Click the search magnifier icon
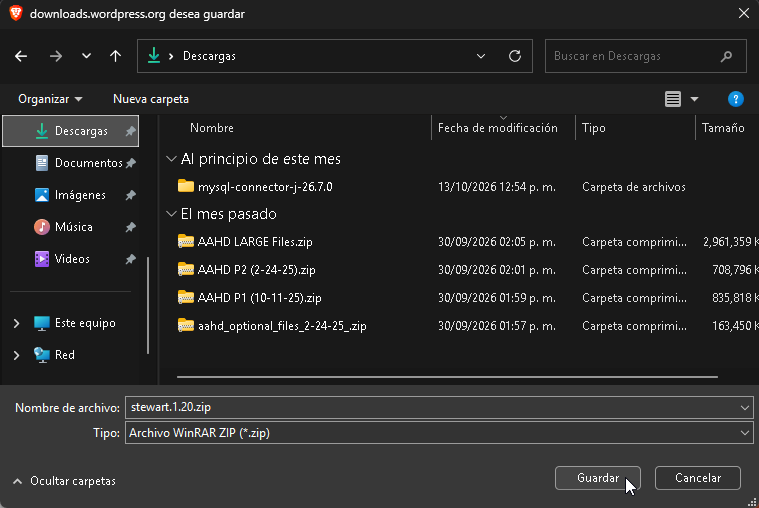Viewport: 759px width, 508px height. pyautogui.click(x=726, y=56)
